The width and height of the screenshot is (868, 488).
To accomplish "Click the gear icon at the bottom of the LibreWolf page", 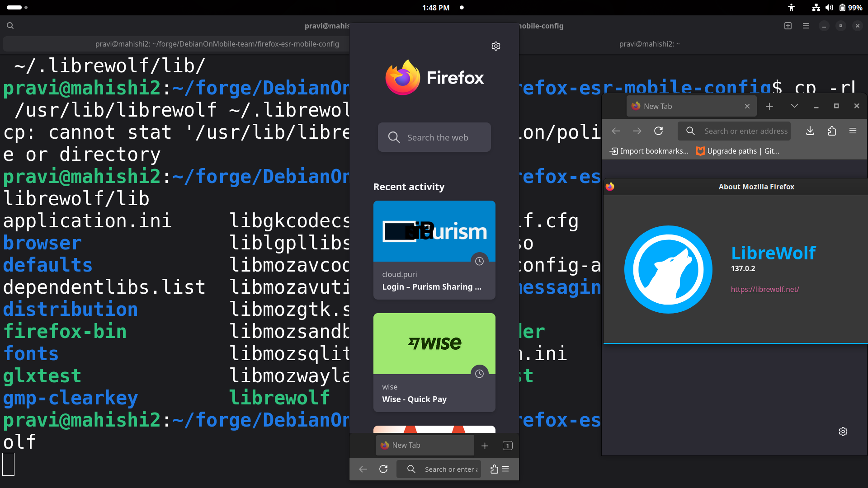I will point(843,432).
